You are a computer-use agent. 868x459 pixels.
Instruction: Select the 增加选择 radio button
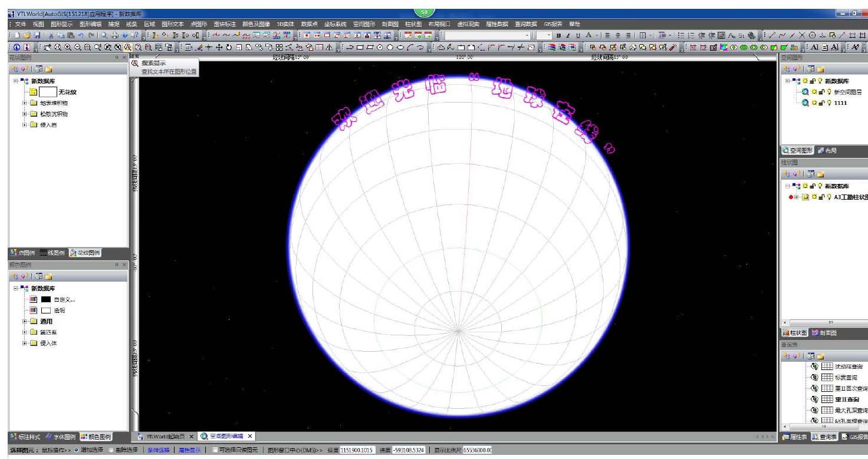(76, 450)
